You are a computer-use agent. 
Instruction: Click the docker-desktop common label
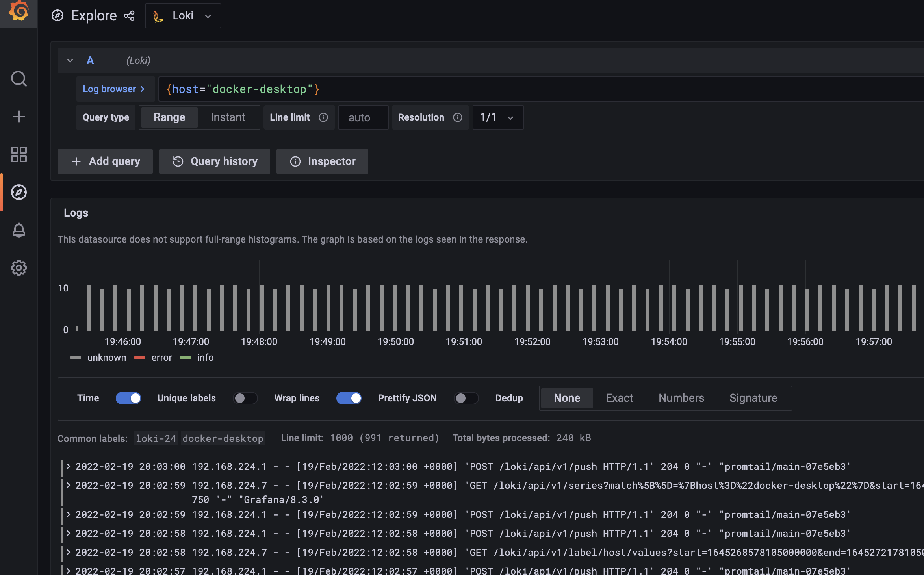pyautogui.click(x=223, y=438)
